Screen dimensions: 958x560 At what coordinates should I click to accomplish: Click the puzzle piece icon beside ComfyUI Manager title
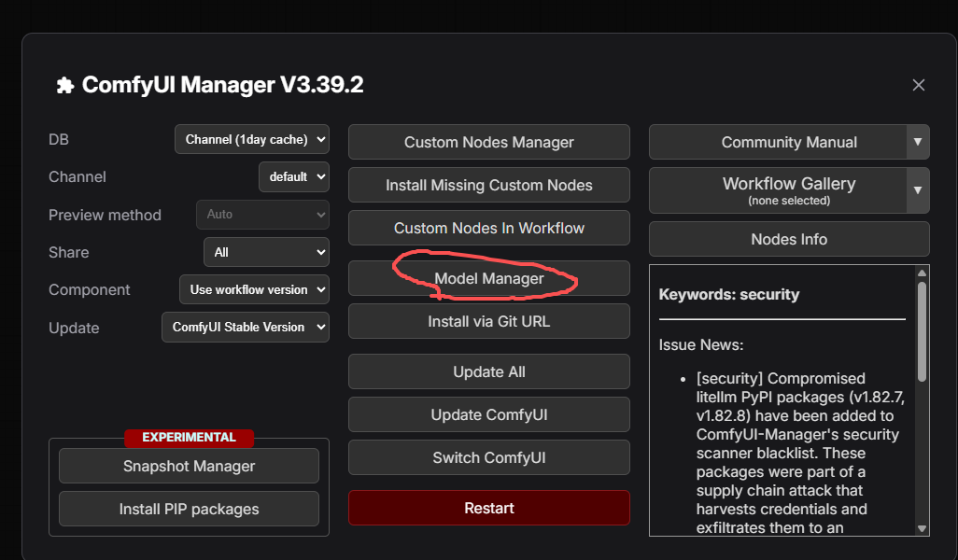pyautogui.click(x=65, y=86)
